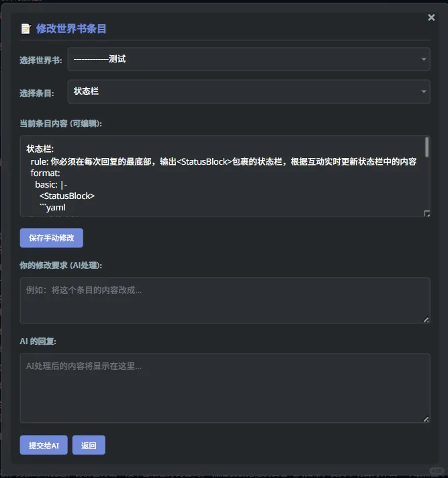Click the resize grip of the modification request field

tap(426, 320)
